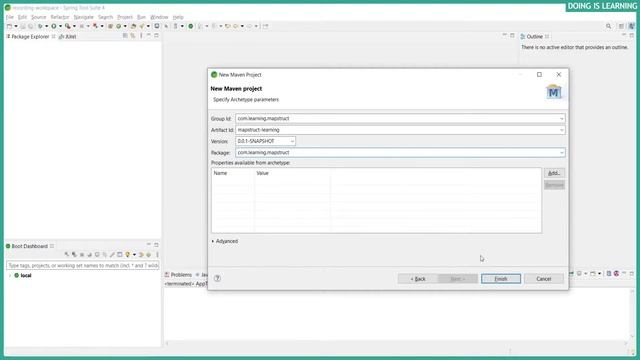Go back using the < Back button

[x=418, y=279]
